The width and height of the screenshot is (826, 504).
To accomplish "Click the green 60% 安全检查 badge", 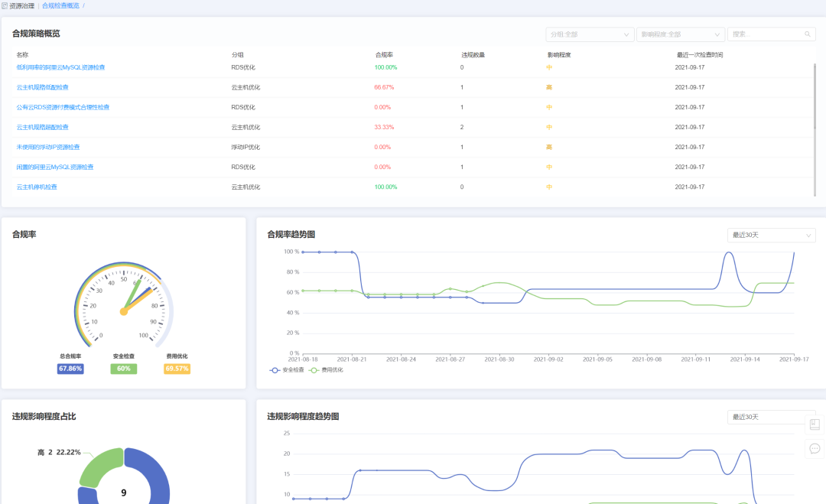I will 124,369.
